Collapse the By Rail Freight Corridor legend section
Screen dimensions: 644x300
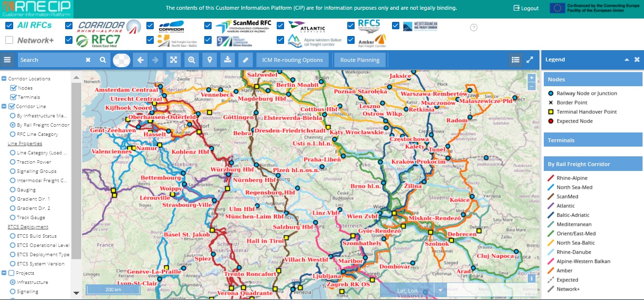point(593,164)
